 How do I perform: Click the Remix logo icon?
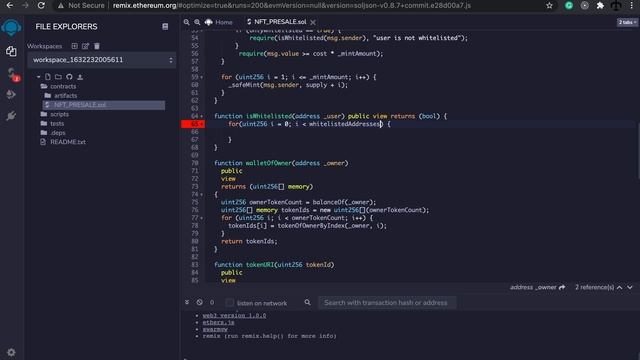[x=11, y=28]
